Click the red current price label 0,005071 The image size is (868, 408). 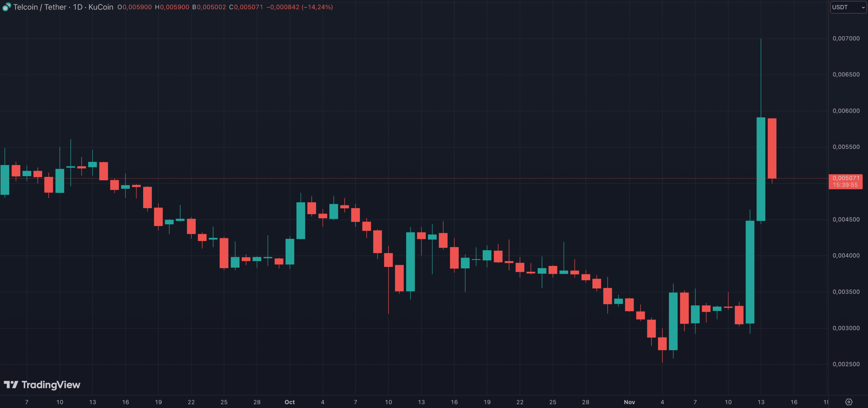(846, 178)
